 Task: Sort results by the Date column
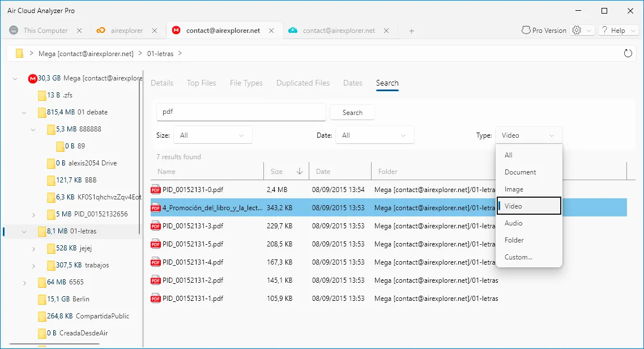coord(340,171)
